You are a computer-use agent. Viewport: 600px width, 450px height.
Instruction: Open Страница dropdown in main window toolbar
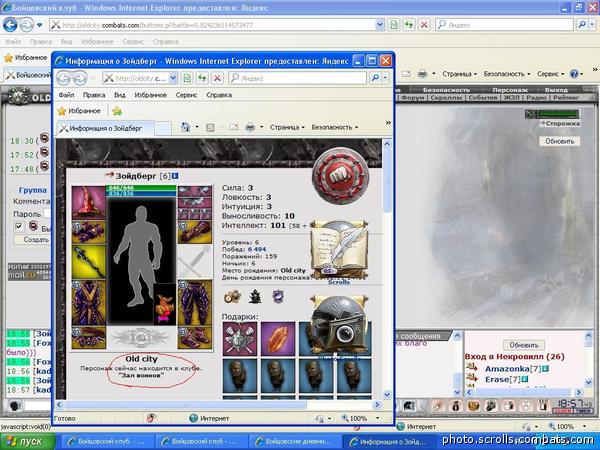[460, 74]
